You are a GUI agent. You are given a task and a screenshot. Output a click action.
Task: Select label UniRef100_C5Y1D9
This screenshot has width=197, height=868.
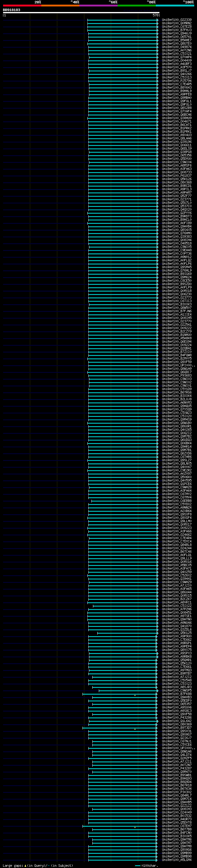click(176, 389)
